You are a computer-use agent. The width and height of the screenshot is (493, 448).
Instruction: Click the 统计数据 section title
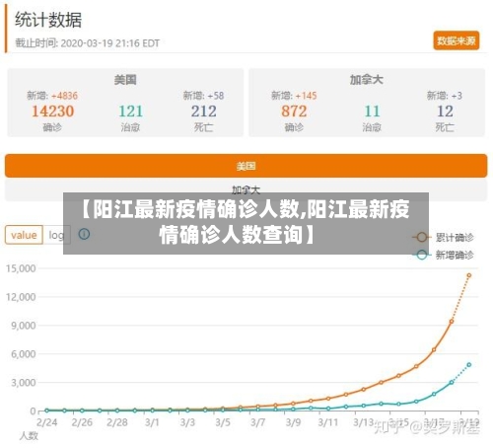click(48, 20)
